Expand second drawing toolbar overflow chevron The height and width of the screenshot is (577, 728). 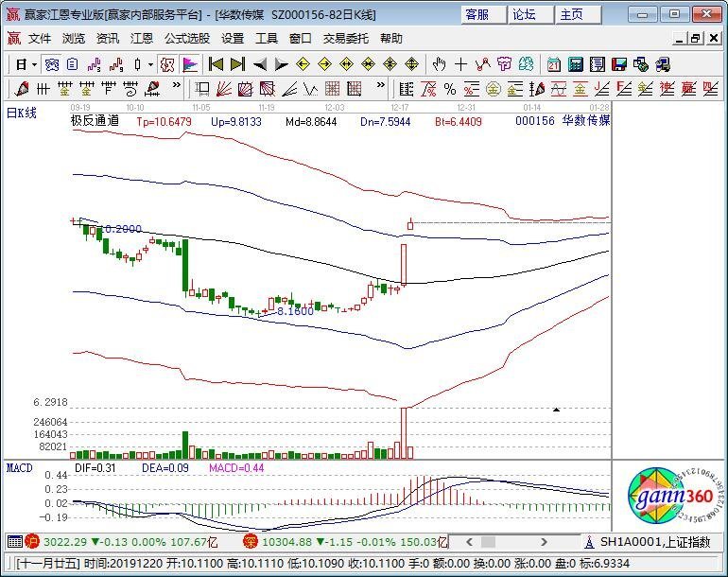point(381,85)
